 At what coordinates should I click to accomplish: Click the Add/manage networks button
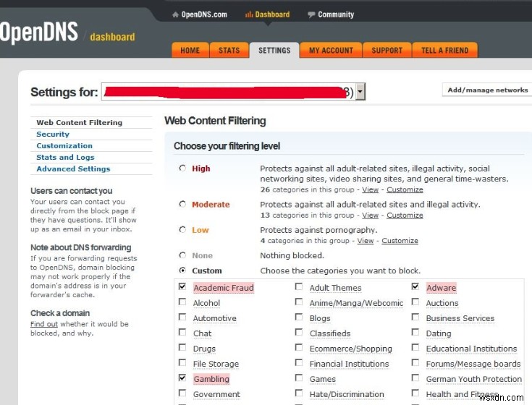tap(487, 90)
